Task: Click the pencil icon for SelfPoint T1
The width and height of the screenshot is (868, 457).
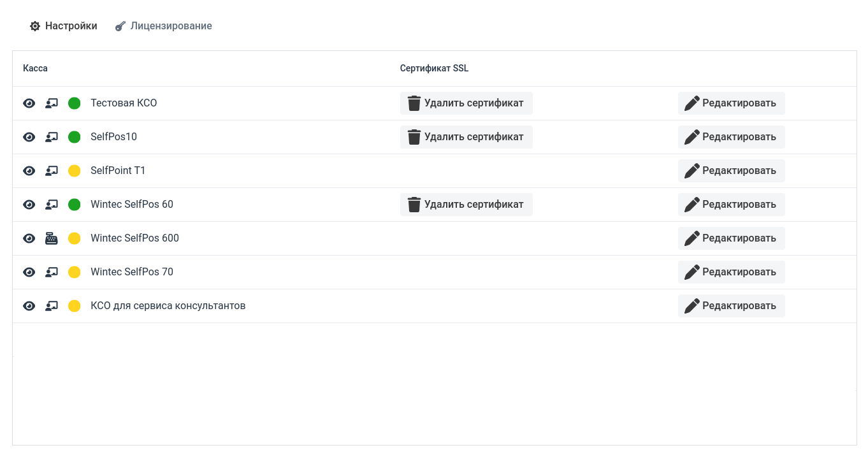Action: [691, 171]
